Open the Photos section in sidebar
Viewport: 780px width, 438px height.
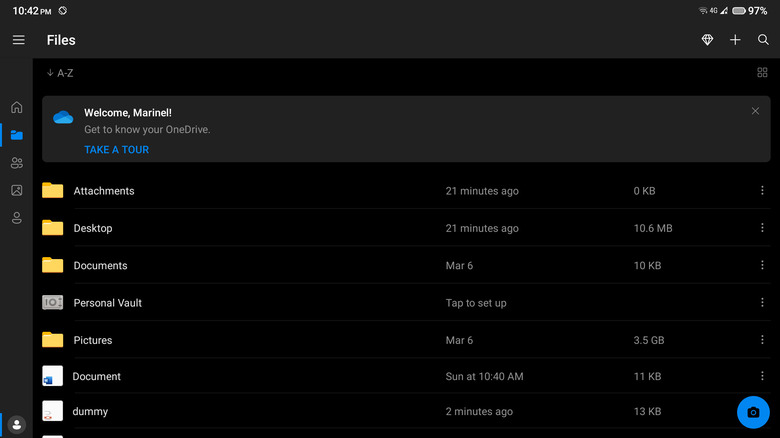point(16,190)
